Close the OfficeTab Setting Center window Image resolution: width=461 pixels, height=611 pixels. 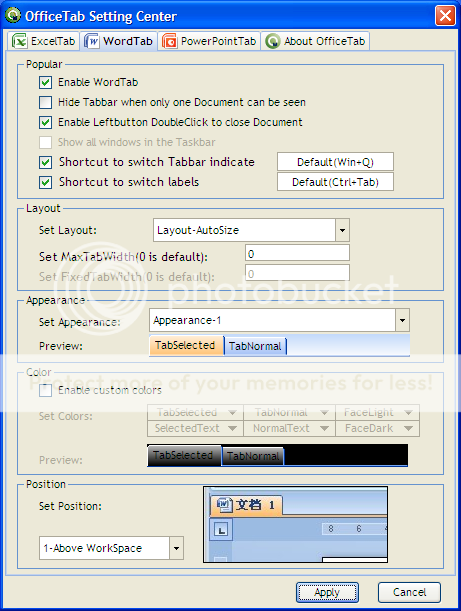click(x=445, y=16)
